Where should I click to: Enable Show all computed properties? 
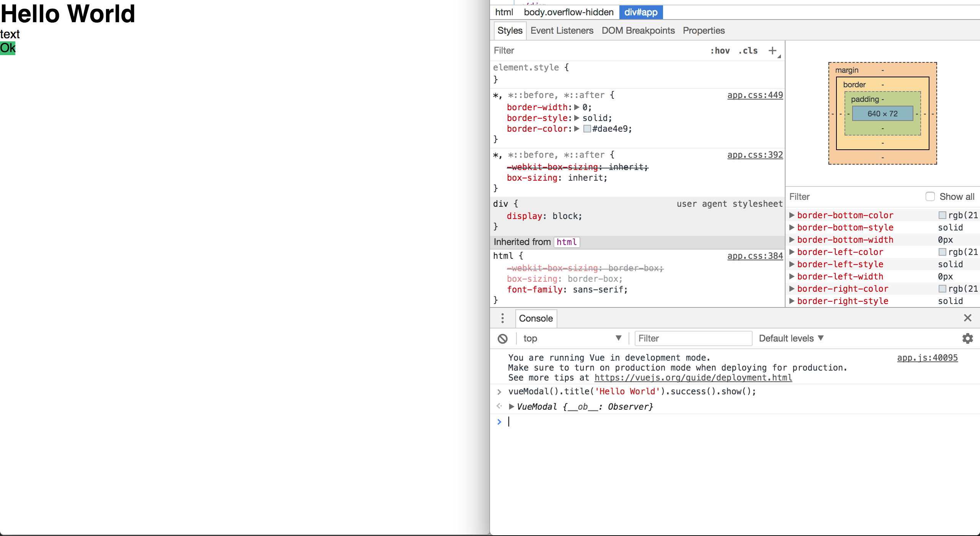(x=930, y=196)
